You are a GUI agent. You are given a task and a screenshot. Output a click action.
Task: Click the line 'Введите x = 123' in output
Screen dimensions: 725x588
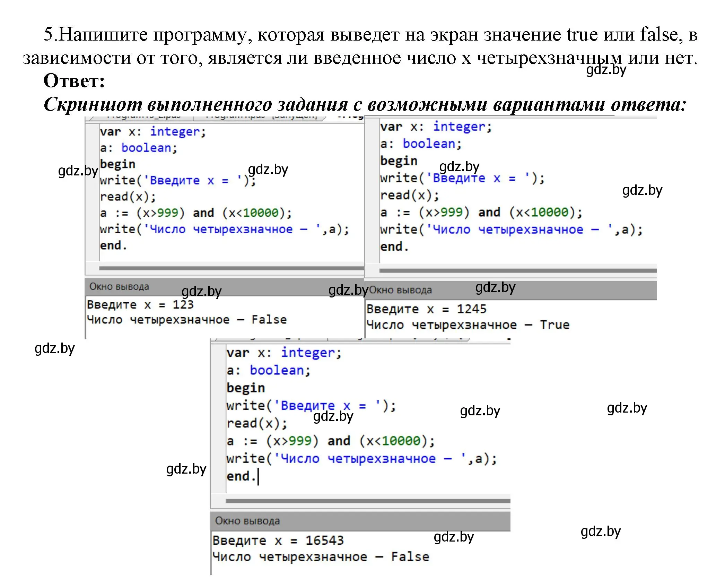[140, 304]
